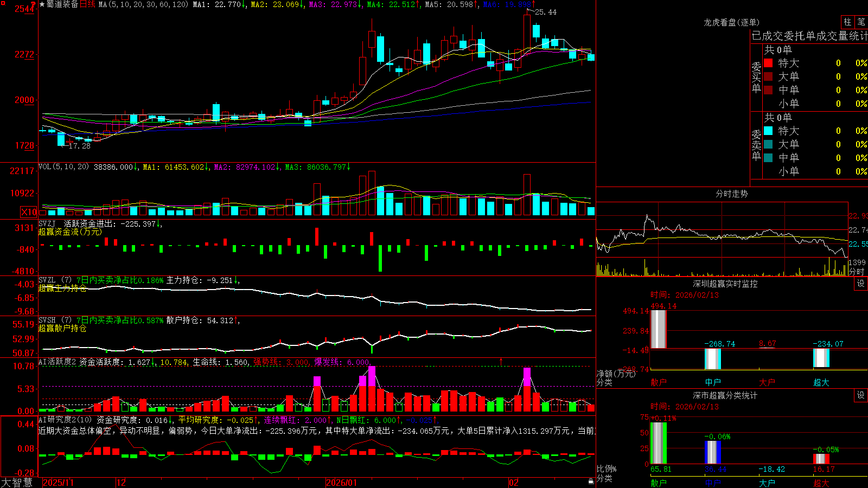The width and height of the screenshot is (868, 488).
Task: Click the 17.28 low price marker
Action: (x=80, y=146)
